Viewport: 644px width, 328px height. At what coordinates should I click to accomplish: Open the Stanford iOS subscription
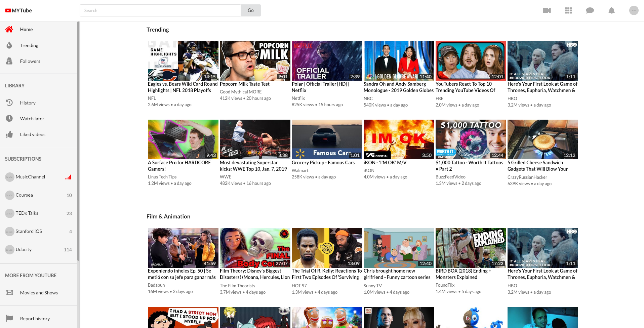tap(39, 231)
